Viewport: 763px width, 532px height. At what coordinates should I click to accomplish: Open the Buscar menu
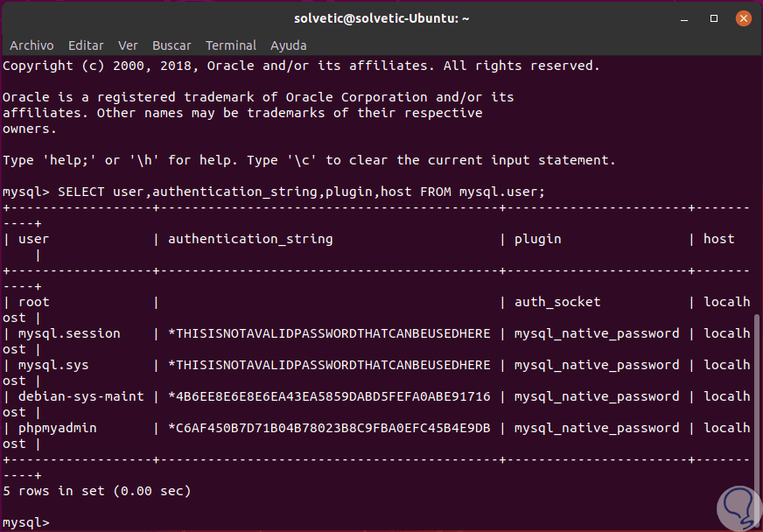coord(171,45)
